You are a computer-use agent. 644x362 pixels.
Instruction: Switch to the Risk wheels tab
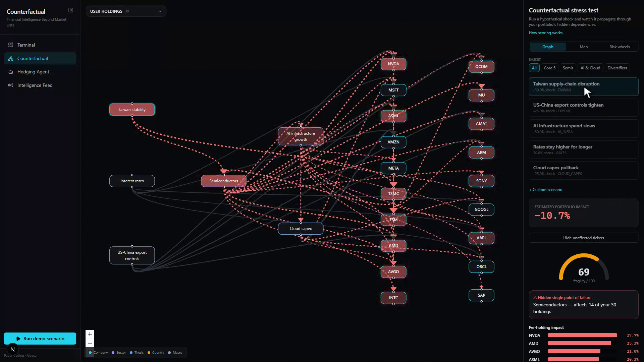pyautogui.click(x=620, y=47)
